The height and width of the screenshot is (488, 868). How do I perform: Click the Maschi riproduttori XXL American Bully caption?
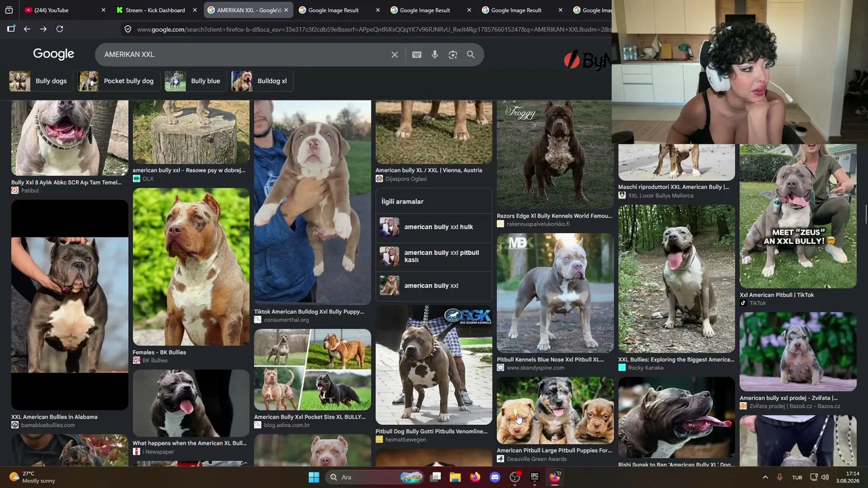(674, 187)
